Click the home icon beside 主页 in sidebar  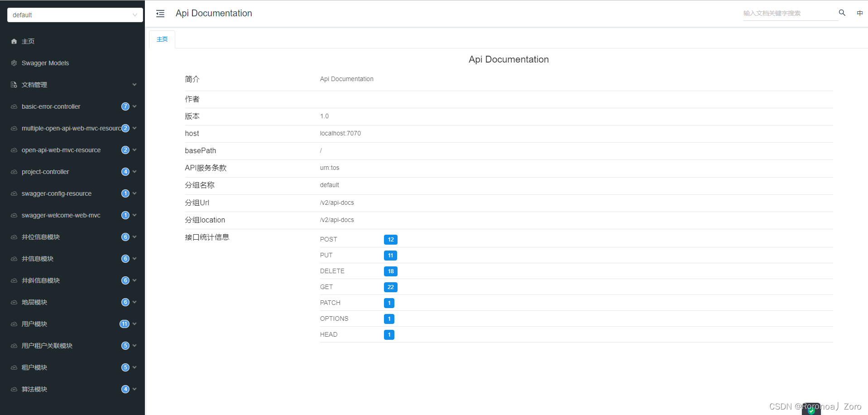[x=14, y=41]
